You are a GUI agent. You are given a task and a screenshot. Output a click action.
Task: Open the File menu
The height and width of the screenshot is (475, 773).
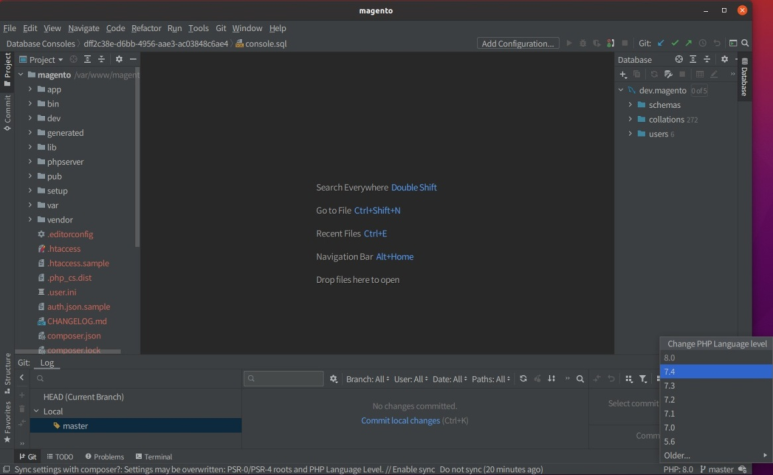[9, 28]
